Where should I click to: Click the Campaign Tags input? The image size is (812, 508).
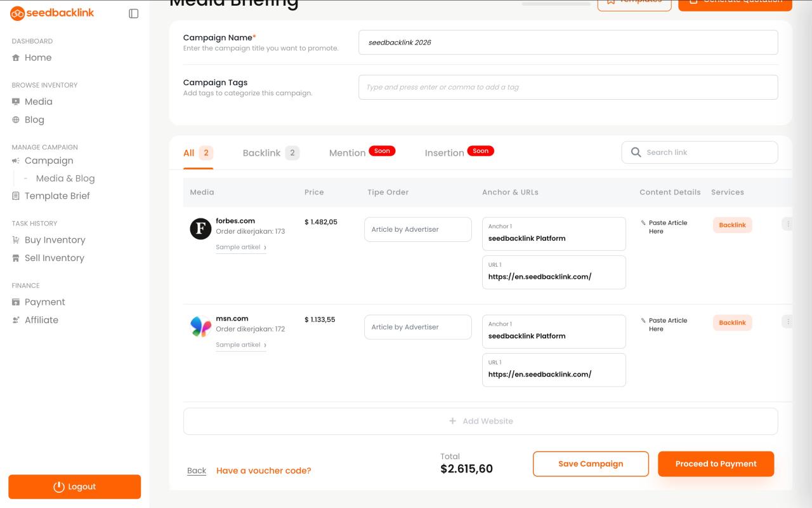568,87
